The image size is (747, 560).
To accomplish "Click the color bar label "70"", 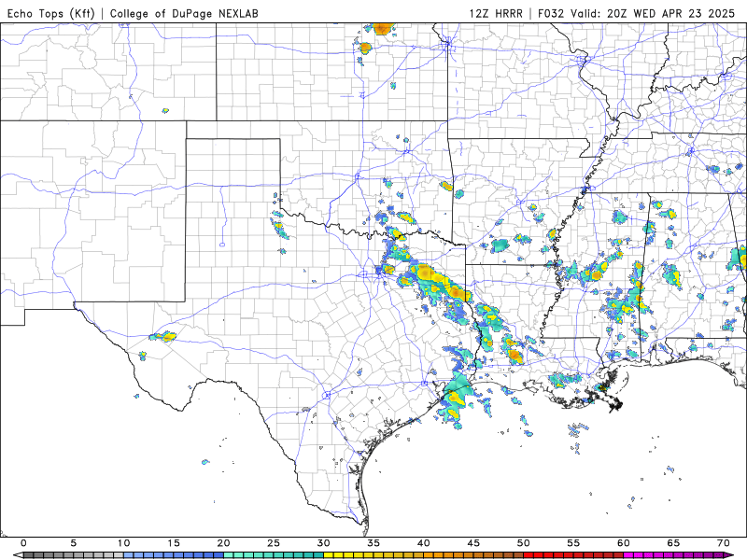I will (x=723, y=543).
